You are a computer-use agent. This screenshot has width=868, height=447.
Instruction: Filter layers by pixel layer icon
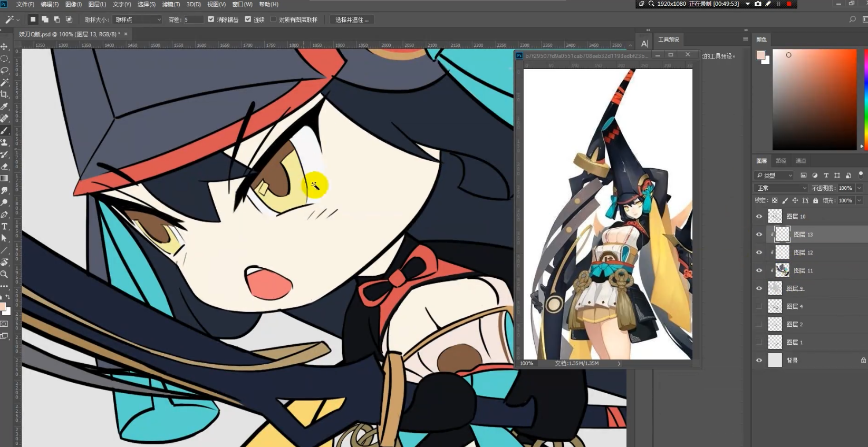point(804,175)
